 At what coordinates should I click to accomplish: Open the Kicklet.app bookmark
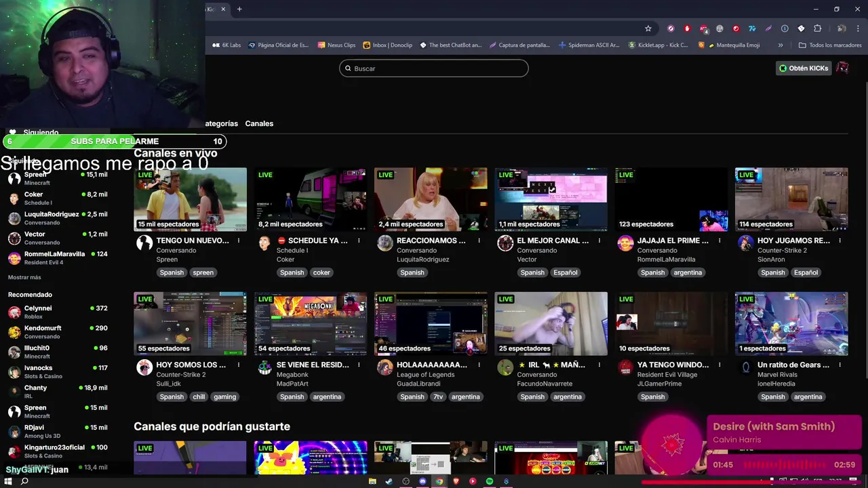tap(658, 45)
